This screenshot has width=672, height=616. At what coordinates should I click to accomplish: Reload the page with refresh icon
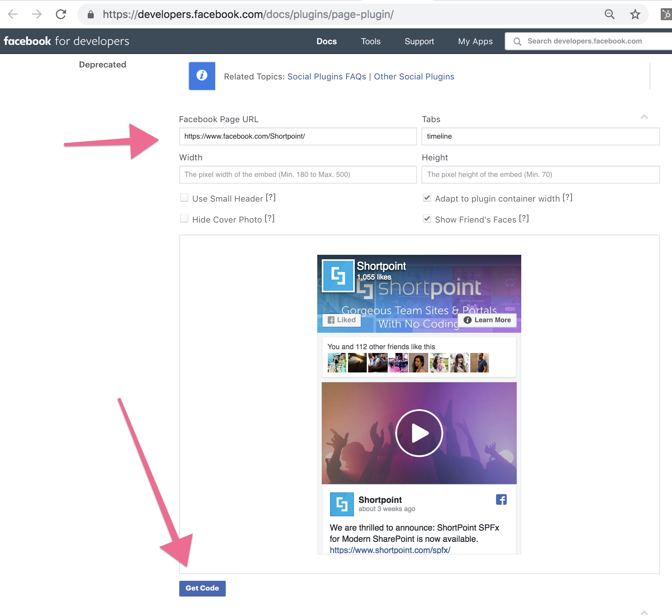point(61,14)
